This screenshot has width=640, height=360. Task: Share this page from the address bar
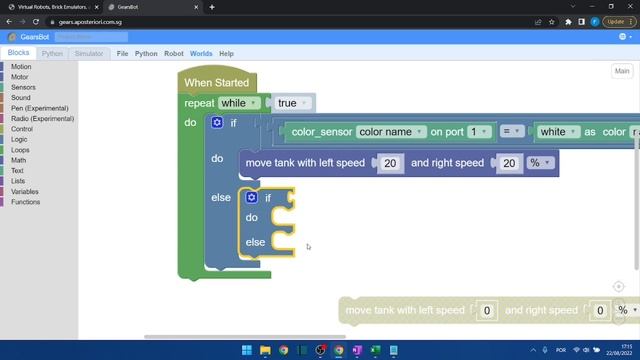(538, 22)
